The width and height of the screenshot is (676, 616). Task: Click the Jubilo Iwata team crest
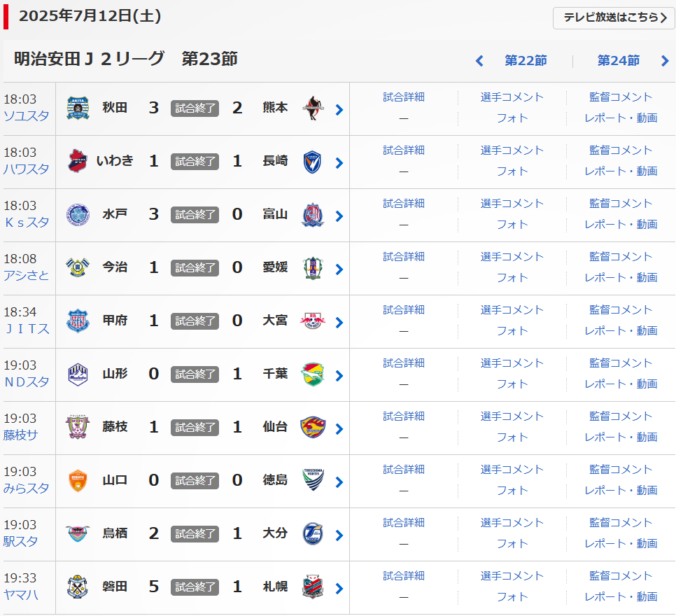pyautogui.click(x=78, y=587)
